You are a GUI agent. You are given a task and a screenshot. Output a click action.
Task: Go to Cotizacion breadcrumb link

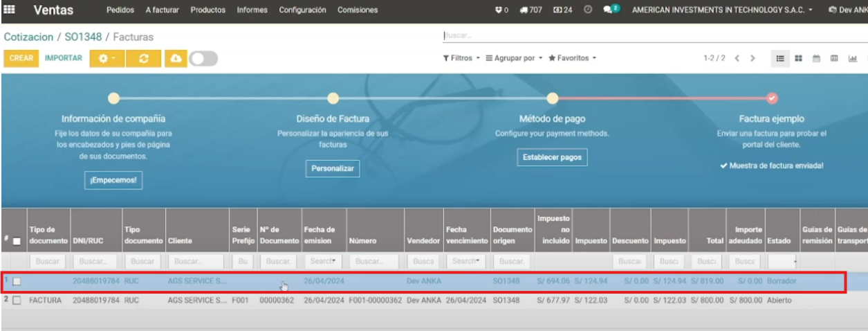tap(30, 37)
